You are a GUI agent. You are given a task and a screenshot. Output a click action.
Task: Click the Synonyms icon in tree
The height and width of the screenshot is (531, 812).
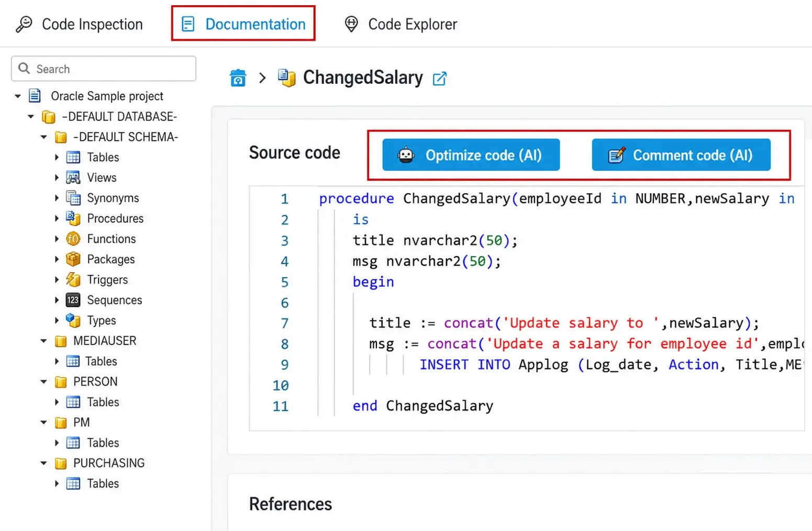pos(73,198)
